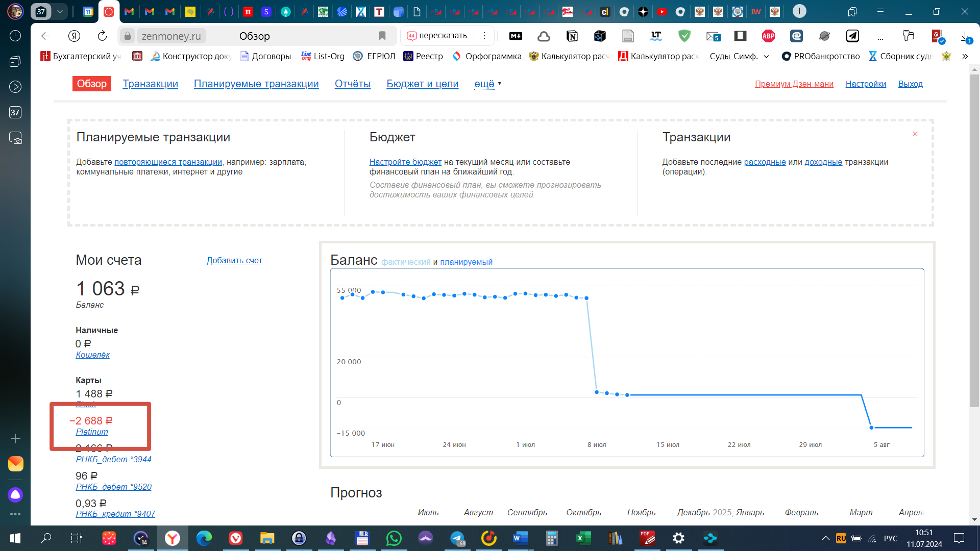Close the tips panel with red x
The height and width of the screenshot is (551, 980).
coord(915,134)
